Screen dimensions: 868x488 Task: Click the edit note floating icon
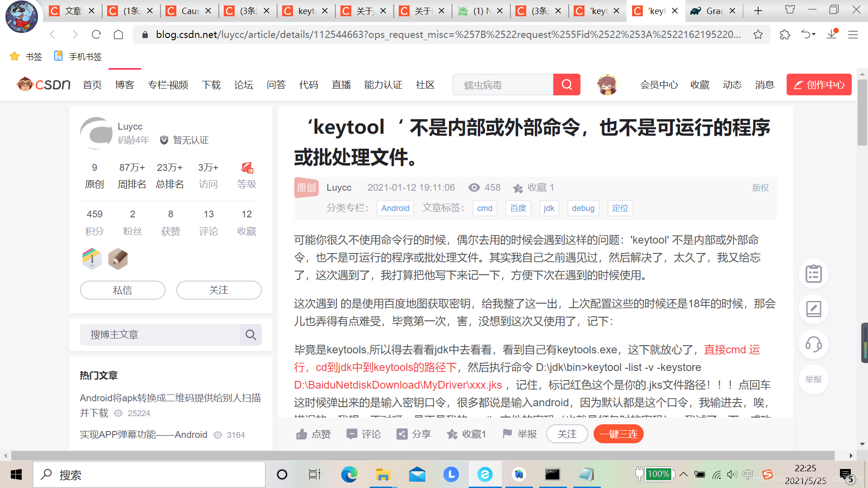(x=814, y=309)
